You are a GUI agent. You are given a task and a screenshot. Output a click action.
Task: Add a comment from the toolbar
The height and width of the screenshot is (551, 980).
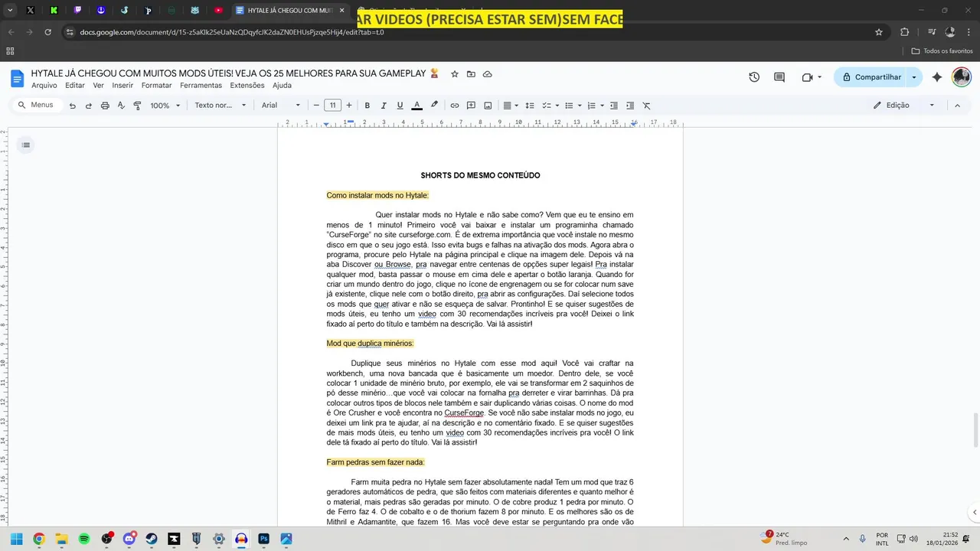tap(472, 106)
